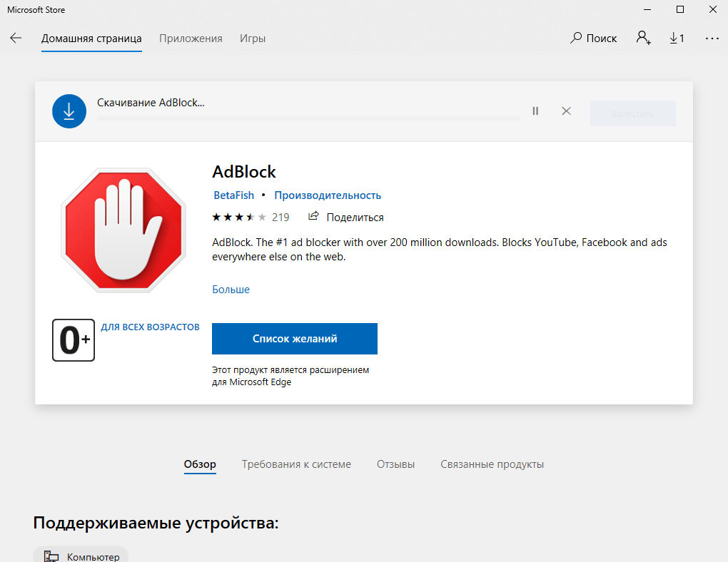
Task: Pause the AdBlock download
Action: [x=535, y=111]
